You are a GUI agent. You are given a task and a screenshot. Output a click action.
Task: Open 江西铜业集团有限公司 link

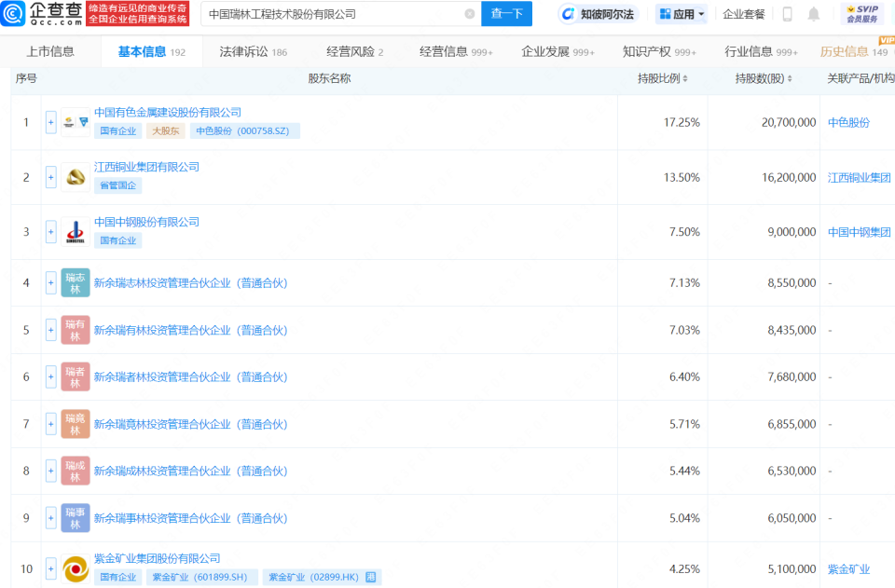(x=146, y=167)
